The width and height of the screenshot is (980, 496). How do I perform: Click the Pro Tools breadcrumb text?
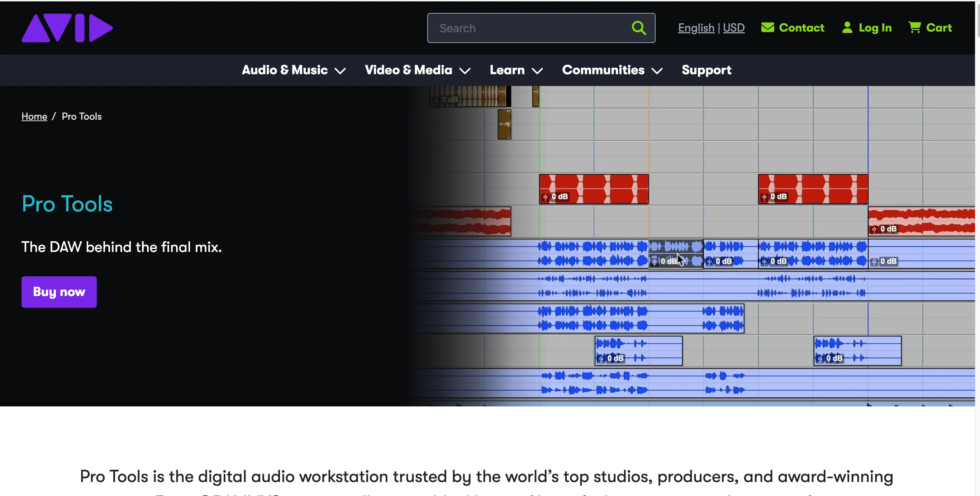click(x=81, y=116)
